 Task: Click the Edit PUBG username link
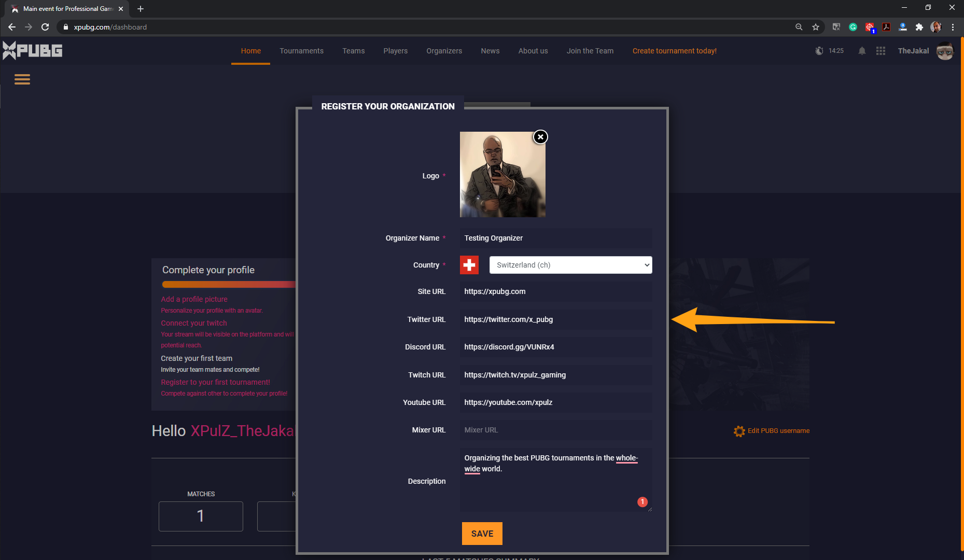point(778,431)
